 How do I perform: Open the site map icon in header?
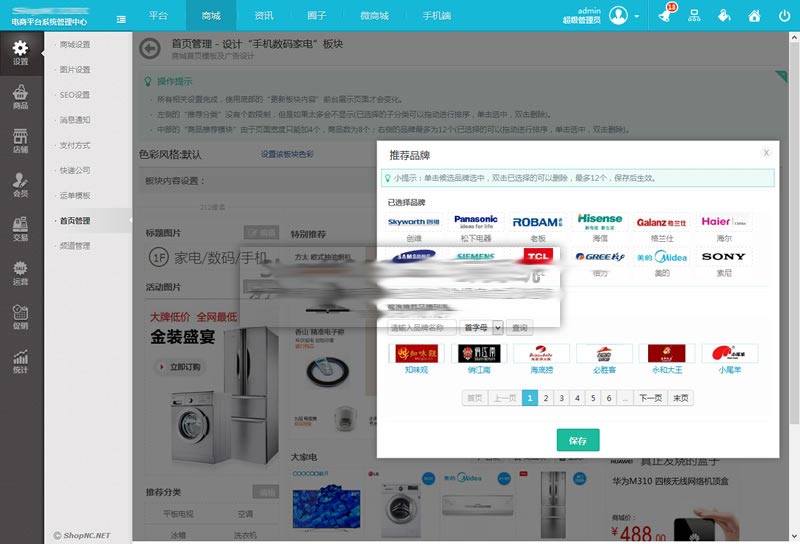[694, 16]
